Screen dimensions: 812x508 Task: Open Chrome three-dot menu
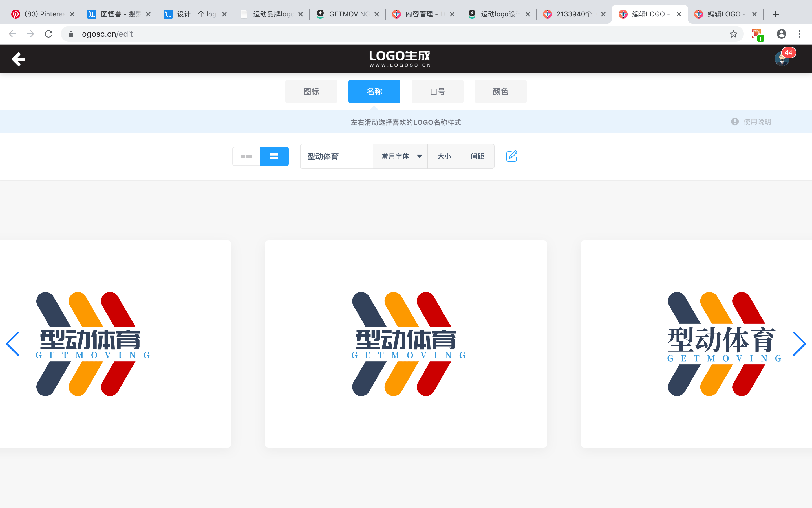(x=800, y=34)
